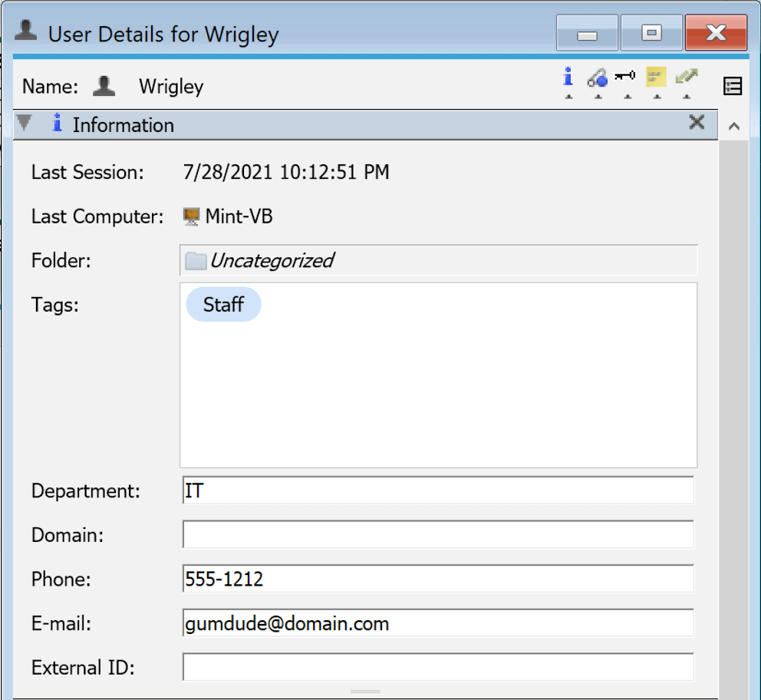The height and width of the screenshot is (700, 761).
Task: Select the Staff tag
Action: point(223,304)
